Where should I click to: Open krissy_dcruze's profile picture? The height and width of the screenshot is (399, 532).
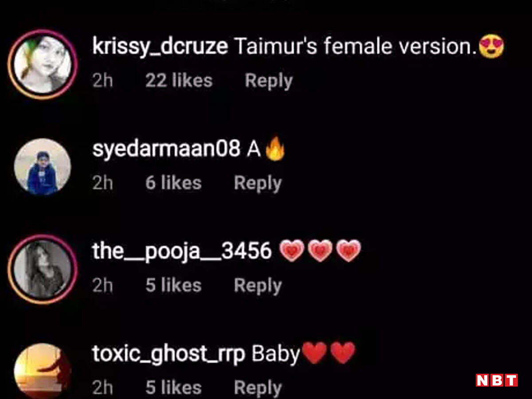(x=43, y=65)
